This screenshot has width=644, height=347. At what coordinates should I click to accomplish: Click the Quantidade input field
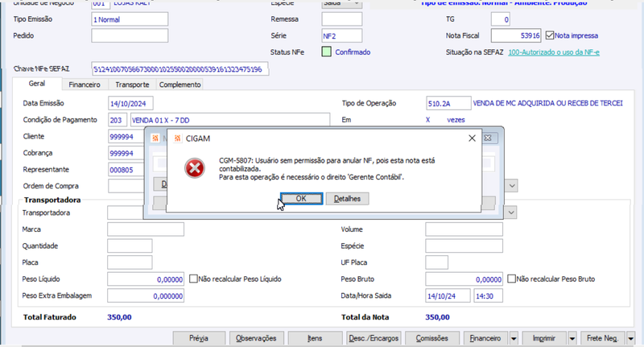130,246
